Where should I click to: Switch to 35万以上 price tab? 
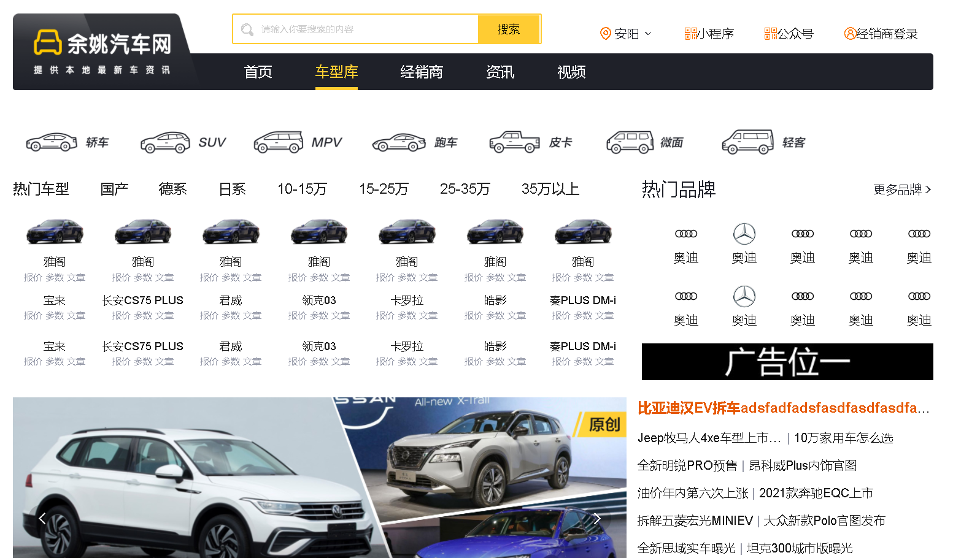pos(550,189)
